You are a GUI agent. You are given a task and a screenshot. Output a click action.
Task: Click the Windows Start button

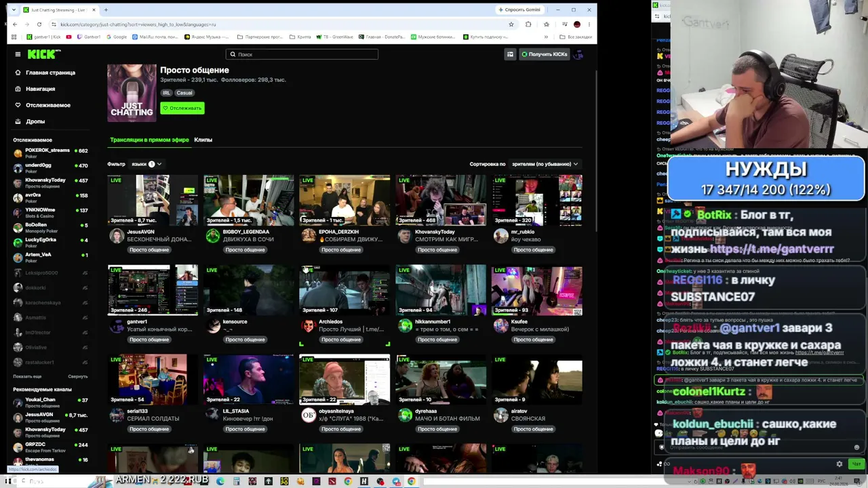8,481
